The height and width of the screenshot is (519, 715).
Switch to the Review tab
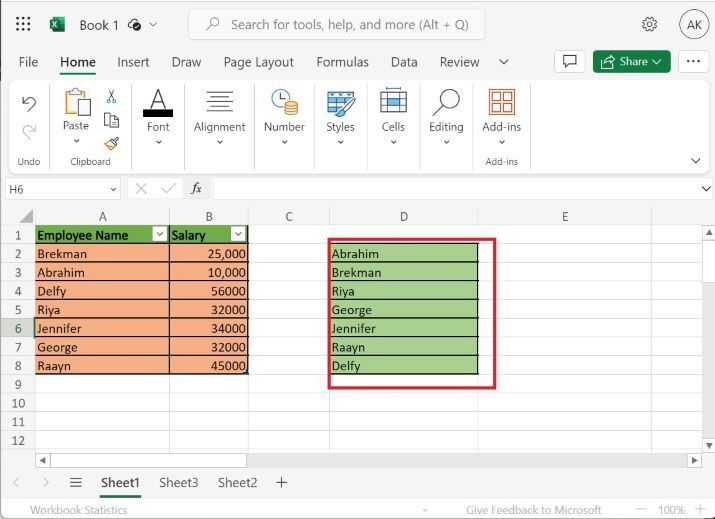click(459, 62)
